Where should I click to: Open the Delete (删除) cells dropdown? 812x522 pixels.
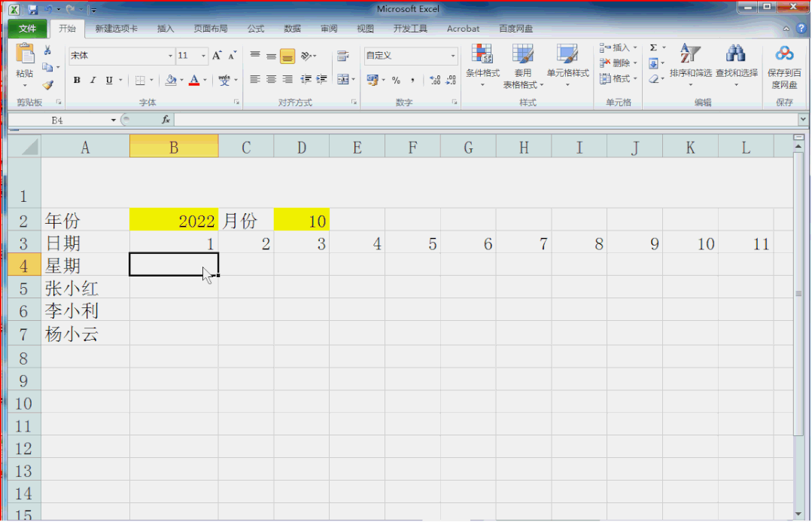(619, 63)
